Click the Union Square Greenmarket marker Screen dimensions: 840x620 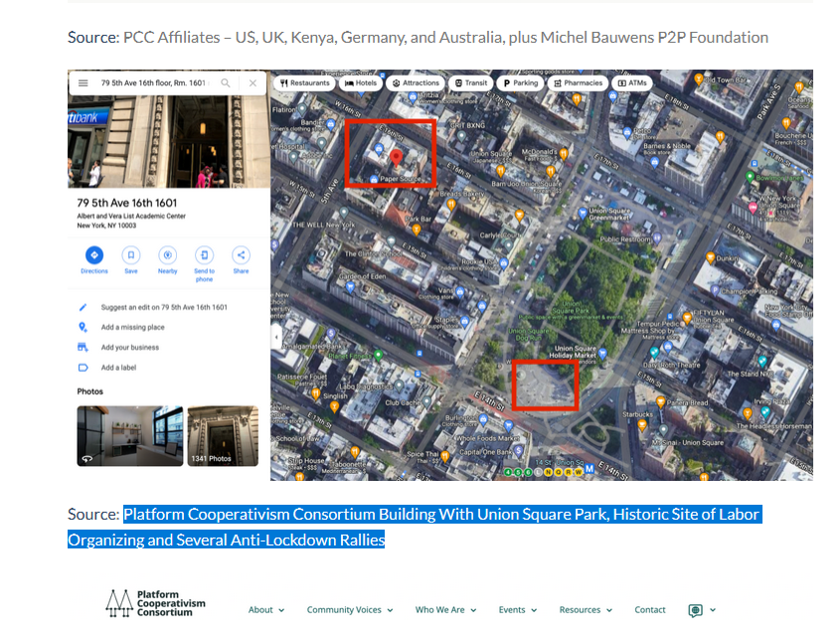pos(583,213)
